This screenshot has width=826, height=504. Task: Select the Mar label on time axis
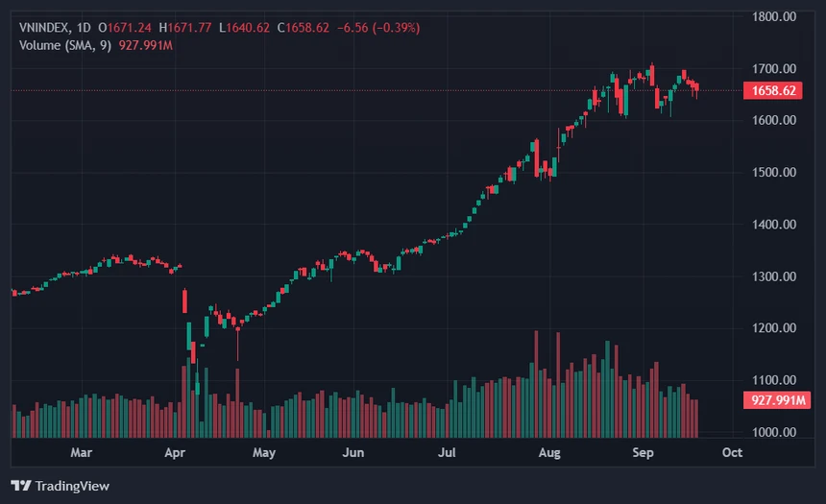[81, 452]
